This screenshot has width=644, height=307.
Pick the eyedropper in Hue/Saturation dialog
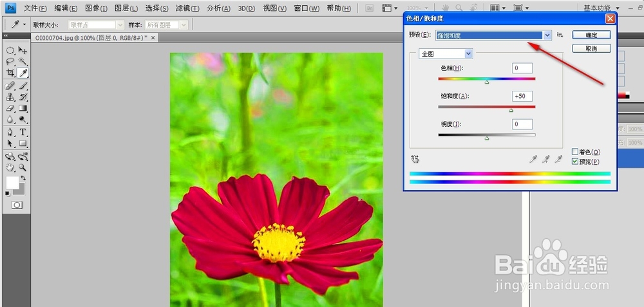tap(533, 159)
